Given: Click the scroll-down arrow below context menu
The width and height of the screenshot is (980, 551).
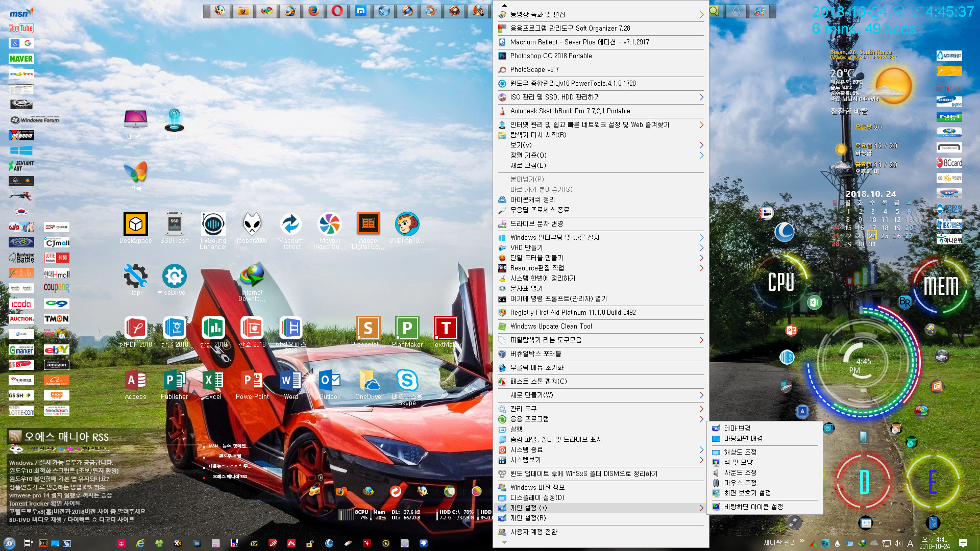Looking at the screenshot, I should point(504,543).
